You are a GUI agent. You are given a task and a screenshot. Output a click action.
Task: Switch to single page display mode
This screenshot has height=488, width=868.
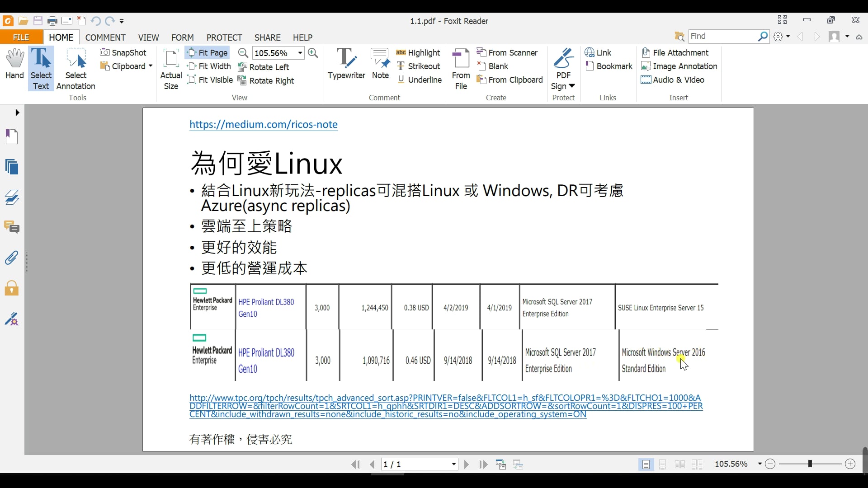tap(646, 464)
